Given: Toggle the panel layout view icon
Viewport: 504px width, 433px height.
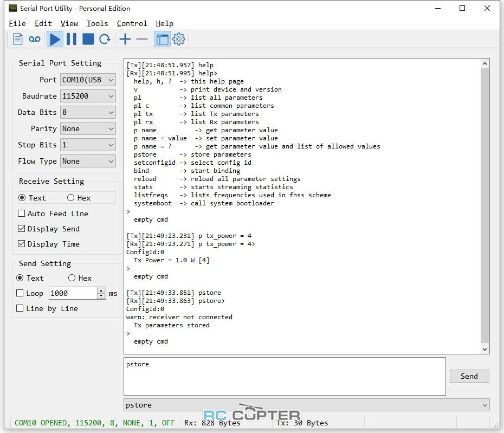Looking at the screenshot, I should [x=162, y=39].
